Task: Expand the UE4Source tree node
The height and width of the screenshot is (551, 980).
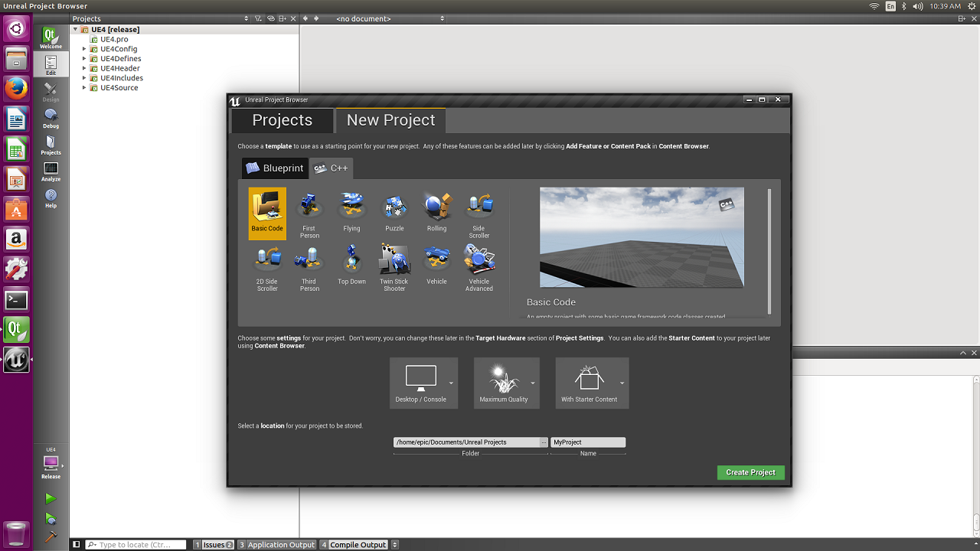Action: click(x=84, y=88)
